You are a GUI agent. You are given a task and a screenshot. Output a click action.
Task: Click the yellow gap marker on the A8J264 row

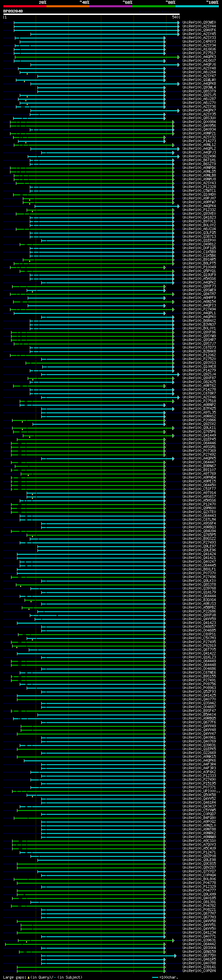click(x=27, y=73)
